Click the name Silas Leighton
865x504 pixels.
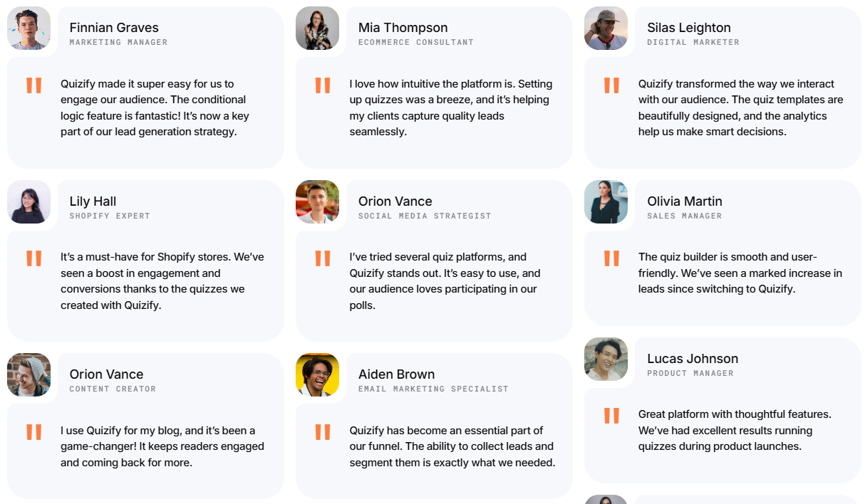(688, 28)
